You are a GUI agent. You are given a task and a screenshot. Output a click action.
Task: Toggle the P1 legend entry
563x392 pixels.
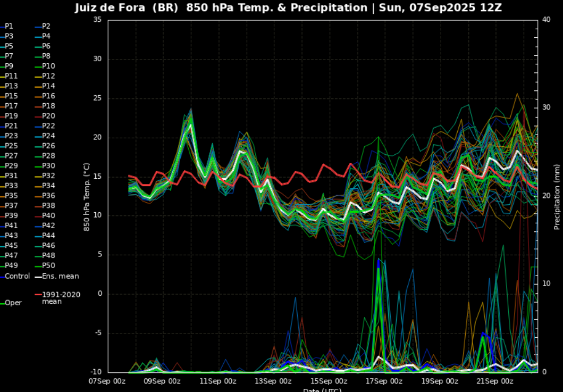9,26
